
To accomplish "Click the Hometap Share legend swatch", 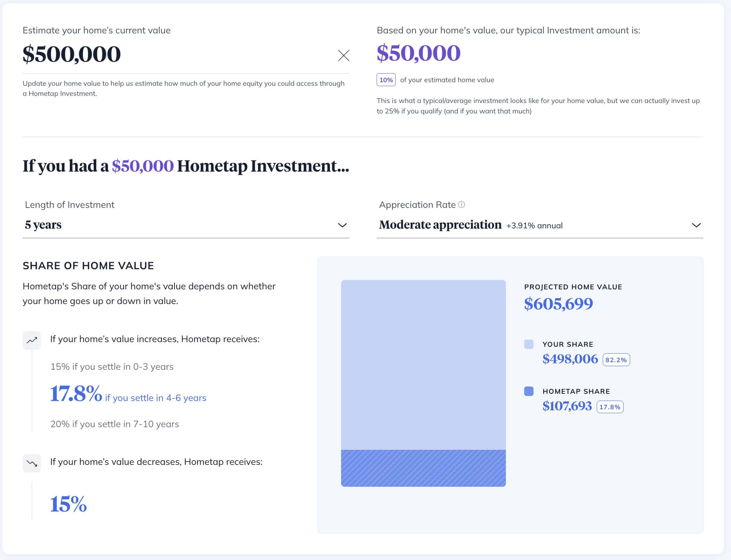I will [529, 391].
